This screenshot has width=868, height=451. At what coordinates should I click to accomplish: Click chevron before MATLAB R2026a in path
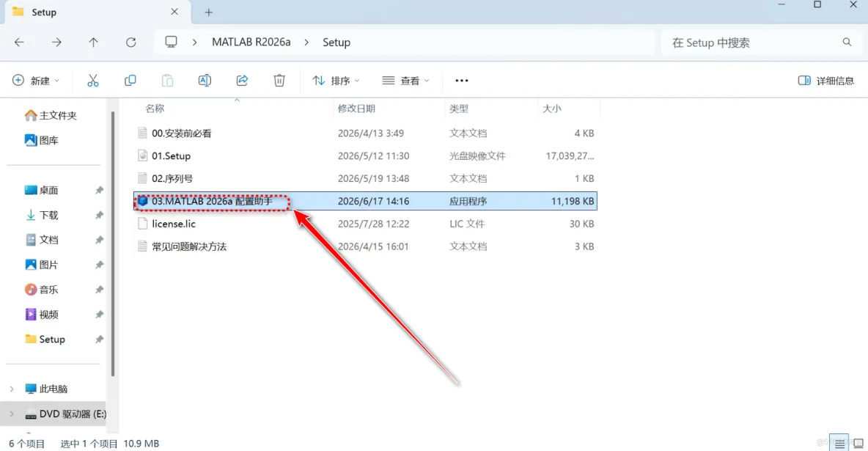point(194,42)
